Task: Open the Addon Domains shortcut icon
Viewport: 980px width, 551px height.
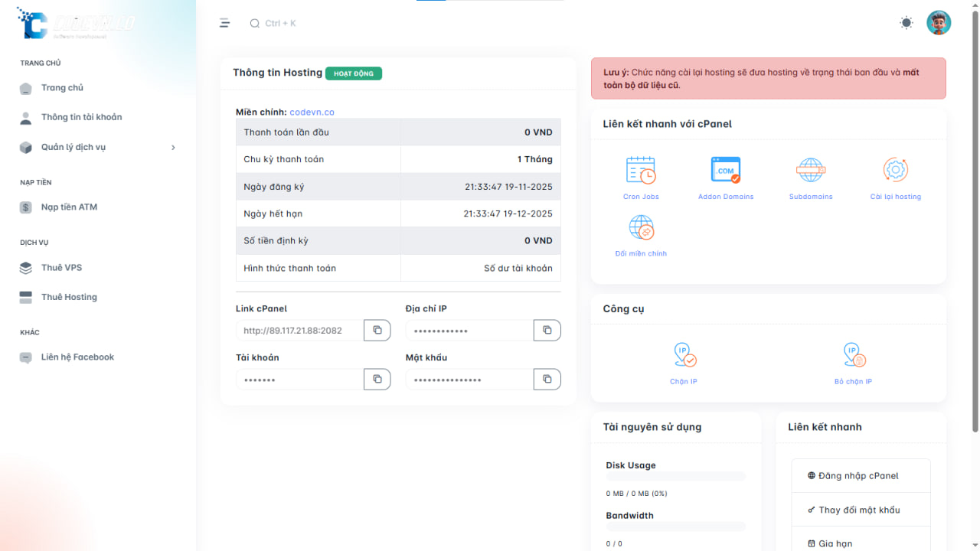Action: pos(725,170)
